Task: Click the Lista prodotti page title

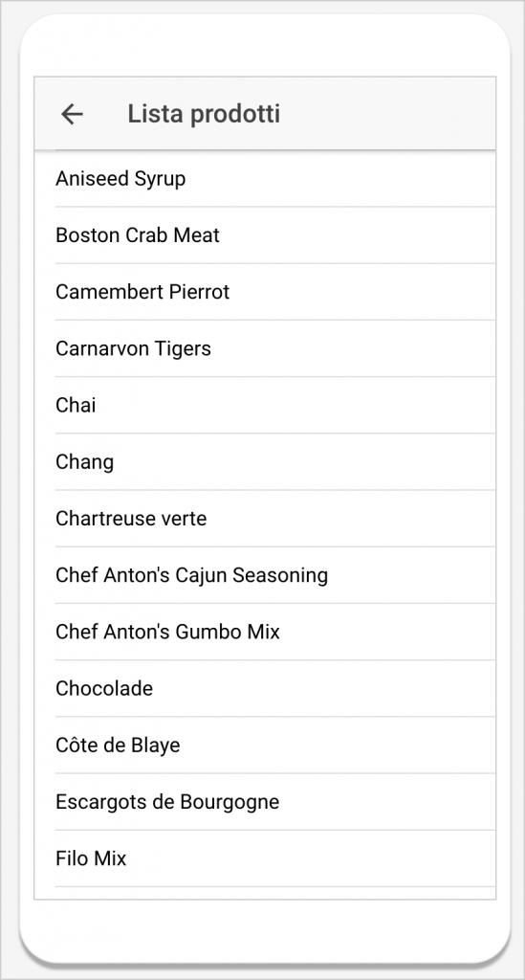Action: (x=204, y=114)
